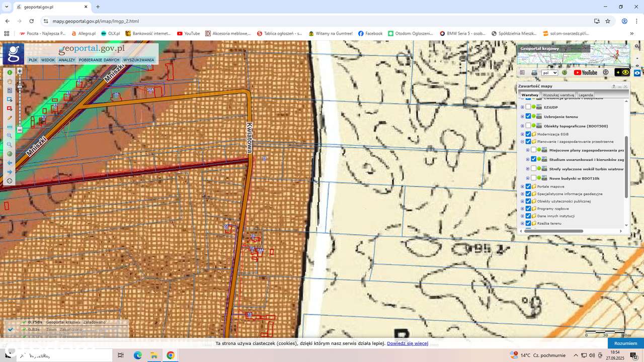Go to next map view with right arrow
Viewport: 644px width, 362px height.
click(10, 172)
